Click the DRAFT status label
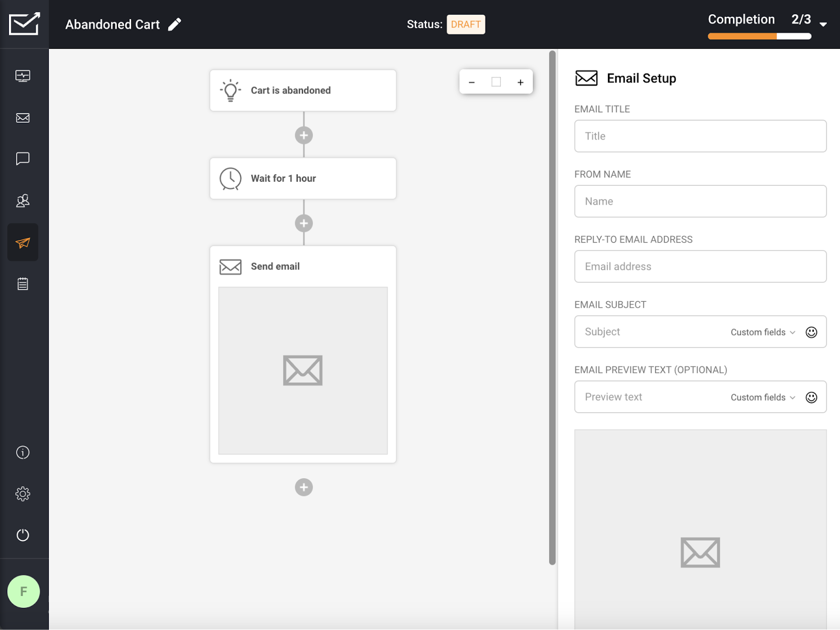This screenshot has height=630, width=840. pyautogui.click(x=466, y=24)
